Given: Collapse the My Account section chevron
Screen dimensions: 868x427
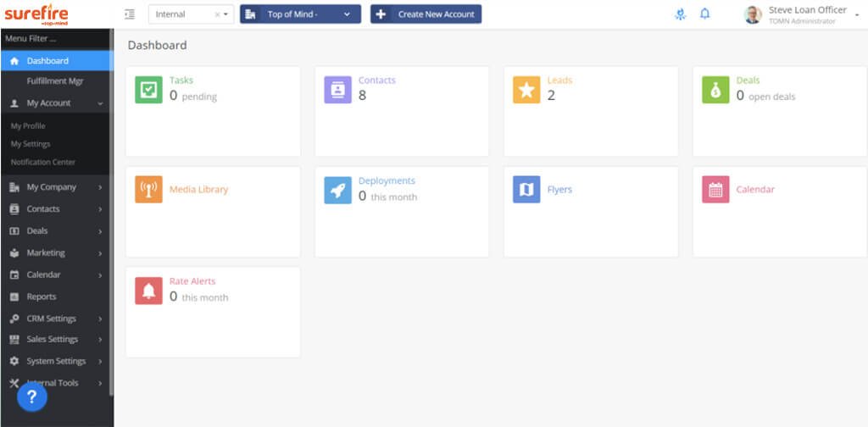Looking at the screenshot, I should click(x=100, y=103).
